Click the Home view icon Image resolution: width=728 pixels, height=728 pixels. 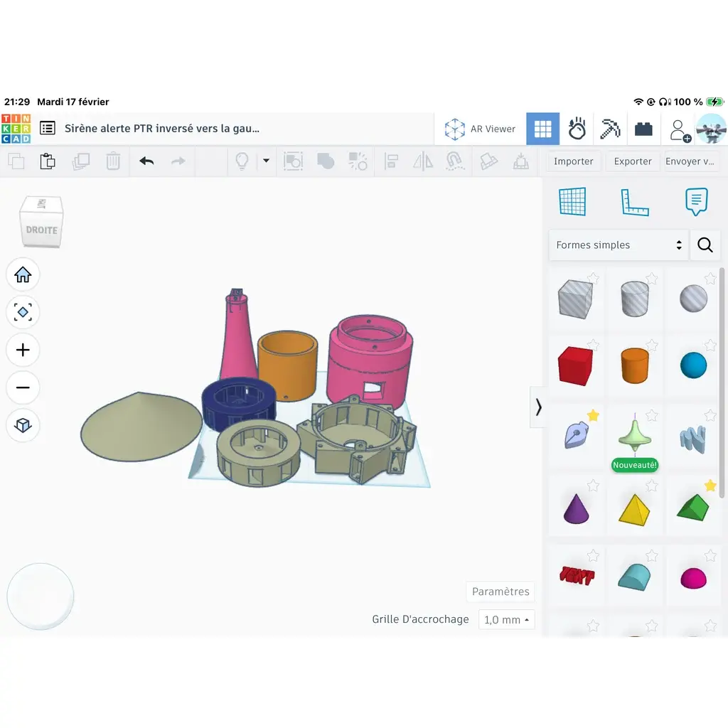pyautogui.click(x=23, y=275)
